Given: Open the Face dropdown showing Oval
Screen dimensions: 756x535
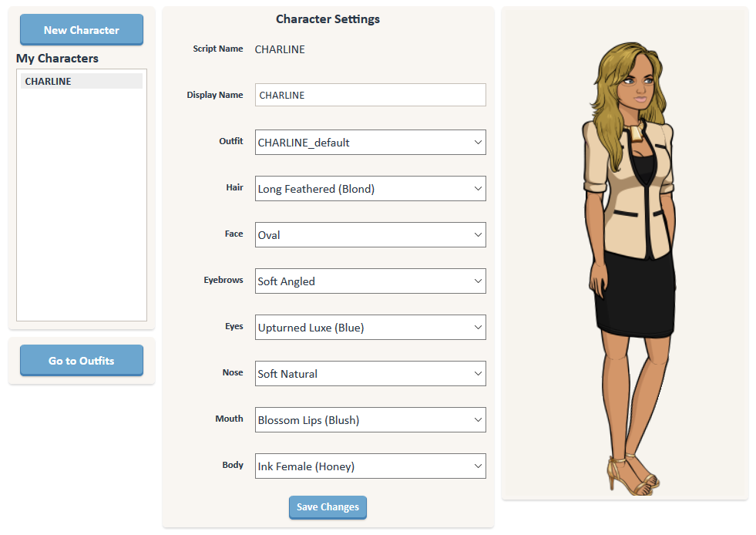Looking at the screenshot, I should [x=370, y=235].
